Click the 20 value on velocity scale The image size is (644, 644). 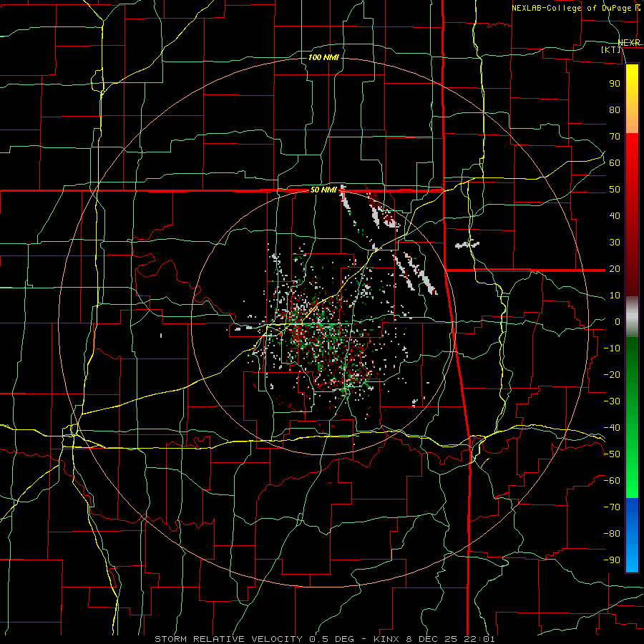pyautogui.click(x=615, y=268)
